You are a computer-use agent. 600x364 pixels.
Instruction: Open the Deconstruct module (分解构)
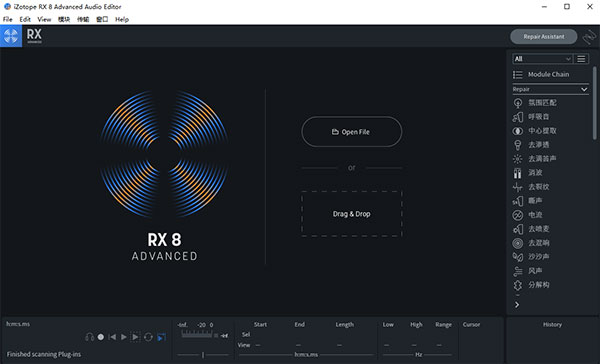click(x=531, y=285)
